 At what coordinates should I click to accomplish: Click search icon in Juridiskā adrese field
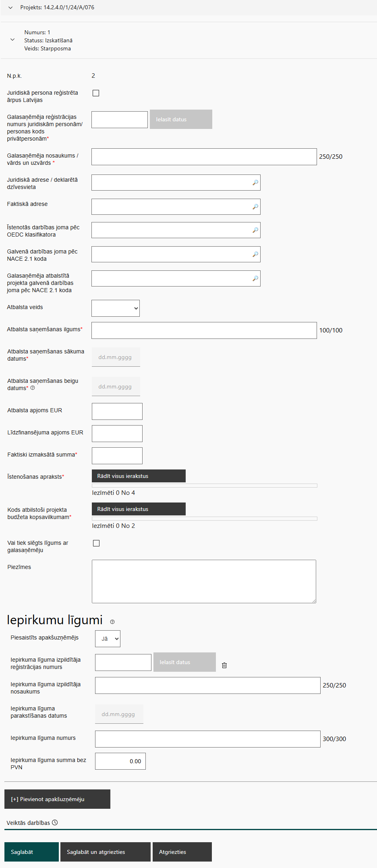click(255, 183)
